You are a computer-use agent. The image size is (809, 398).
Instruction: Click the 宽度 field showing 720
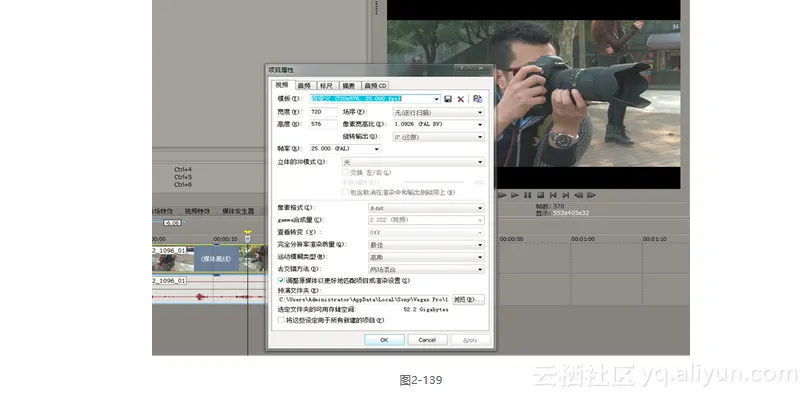point(323,112)
